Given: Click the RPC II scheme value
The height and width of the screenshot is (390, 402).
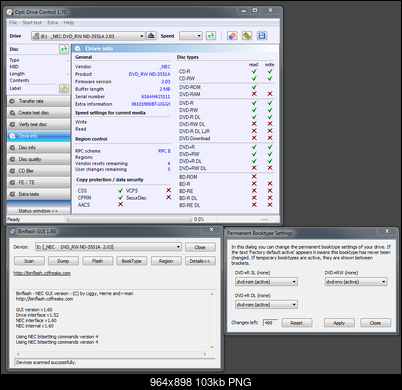Looking at the screenshot, I should click(164, 151).
